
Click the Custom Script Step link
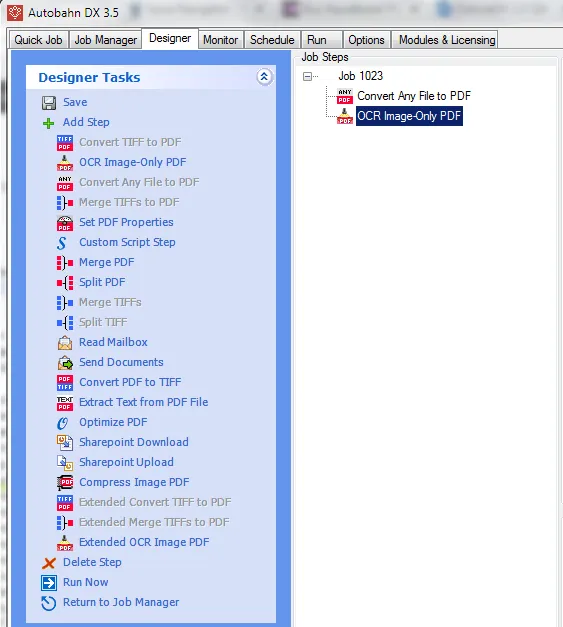[x=128, y=242]
